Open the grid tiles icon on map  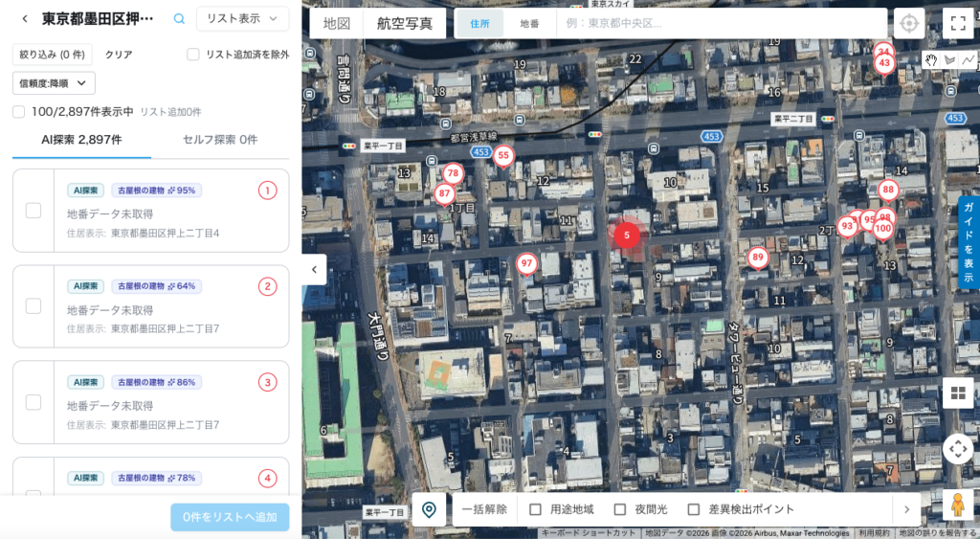(x=957, y=393)
